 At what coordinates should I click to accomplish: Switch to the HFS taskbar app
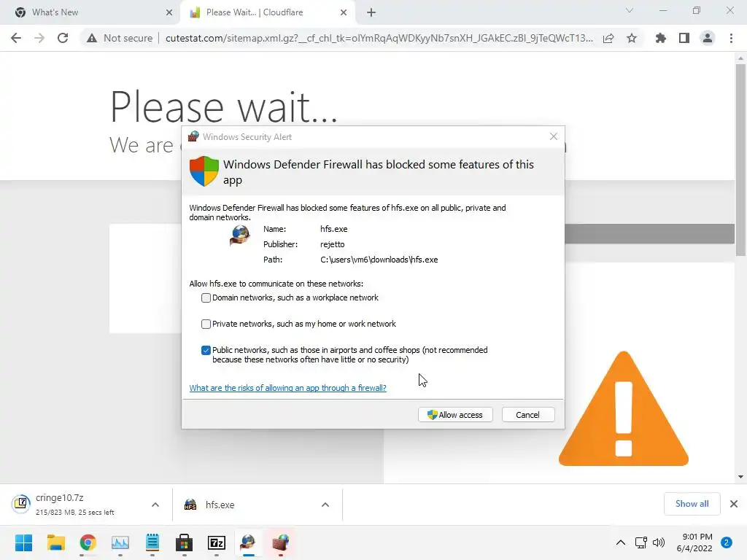(248, 542)
